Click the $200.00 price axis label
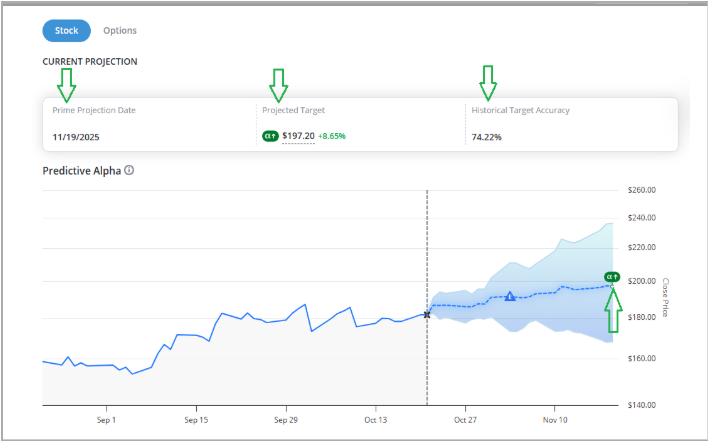 click(x=642, y=281)
